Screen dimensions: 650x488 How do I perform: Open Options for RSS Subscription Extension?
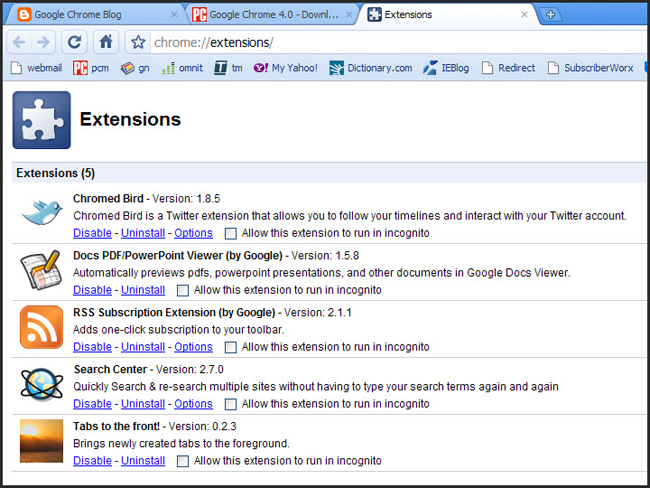[194, 347]
